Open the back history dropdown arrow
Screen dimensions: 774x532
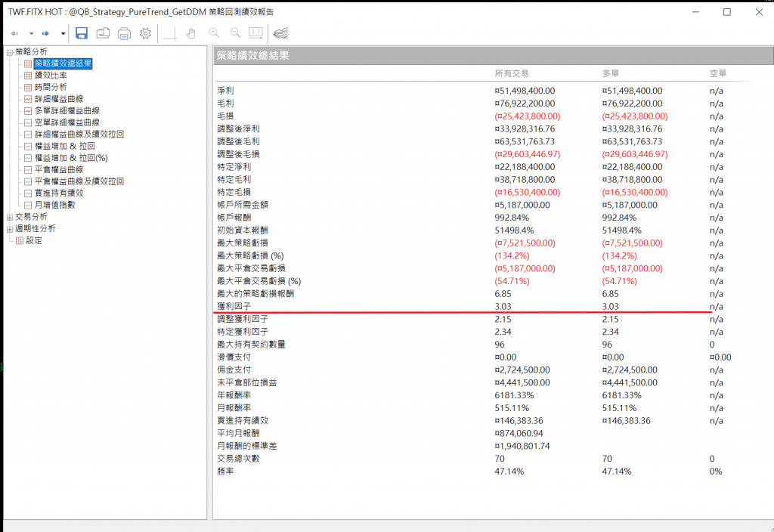coord(31,33)
